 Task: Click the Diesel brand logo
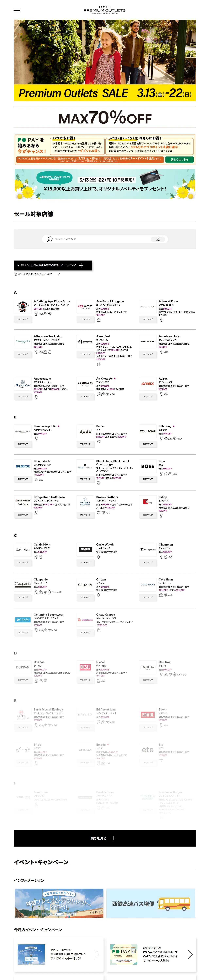[85, 667]
